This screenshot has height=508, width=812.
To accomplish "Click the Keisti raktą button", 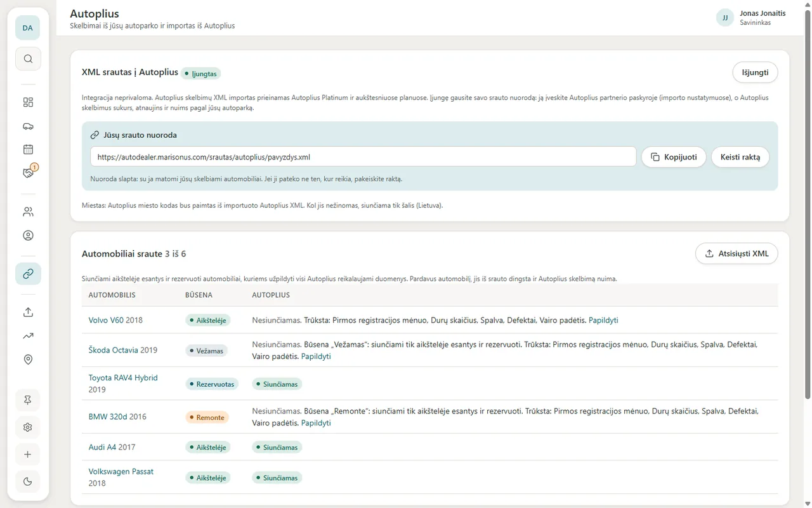I will click(x=740, y=157).
